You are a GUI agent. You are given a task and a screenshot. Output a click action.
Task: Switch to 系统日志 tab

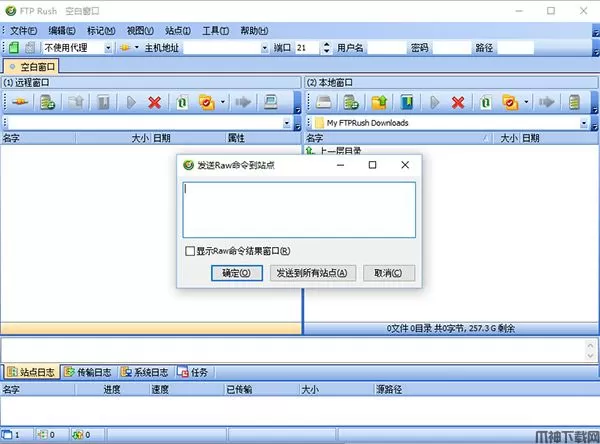145,372
